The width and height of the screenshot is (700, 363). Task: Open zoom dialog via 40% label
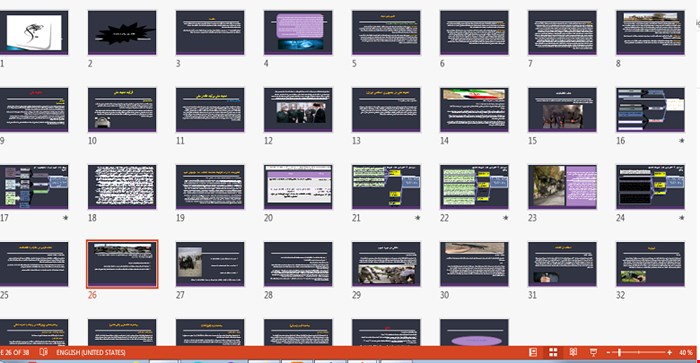coord(686,352)
